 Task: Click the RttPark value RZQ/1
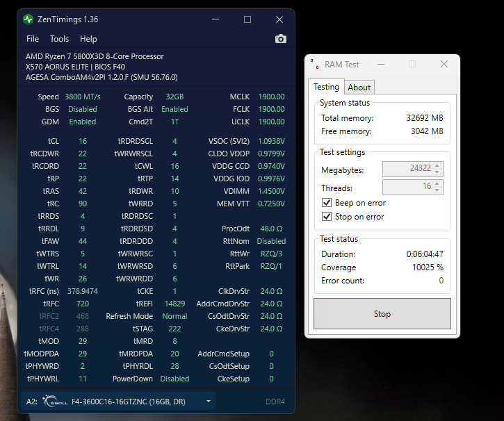271,266
